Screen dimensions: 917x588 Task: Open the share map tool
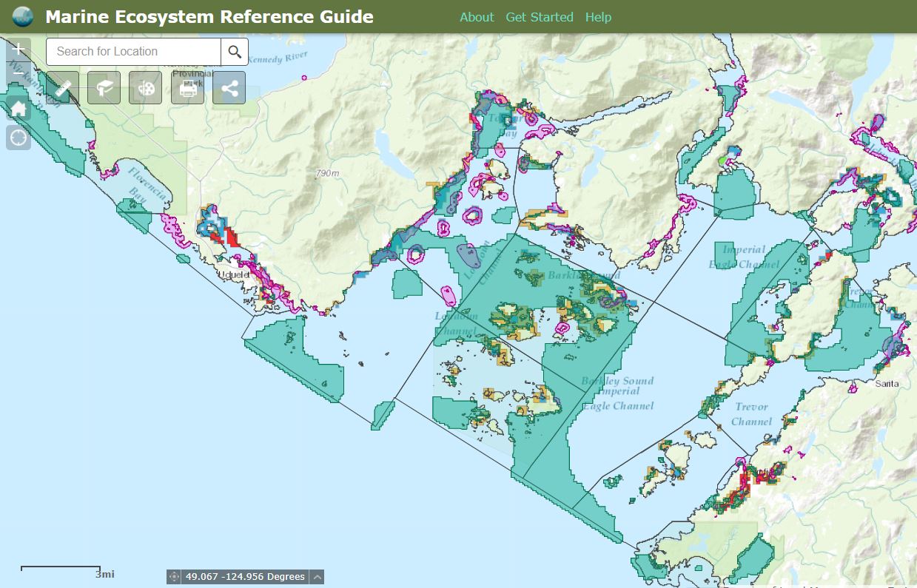(229, 89)
